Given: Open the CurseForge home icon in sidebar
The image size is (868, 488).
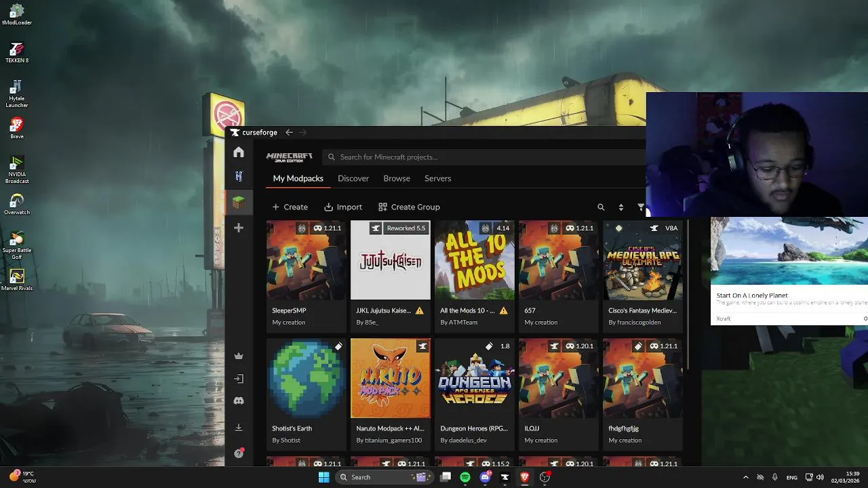Looking at the screenshot, I should [x=239, y=152].
